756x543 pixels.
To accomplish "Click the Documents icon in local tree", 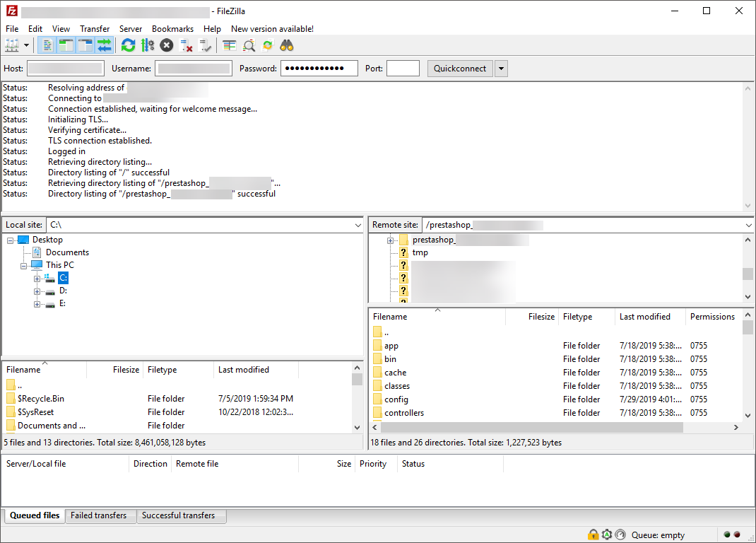I will [x=37, y=252].
